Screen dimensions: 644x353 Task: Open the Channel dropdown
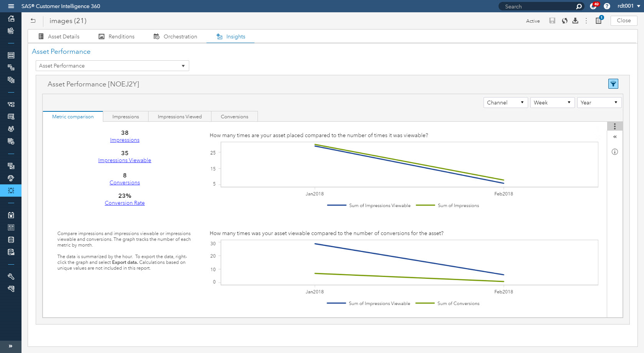(x=505, y=103)
